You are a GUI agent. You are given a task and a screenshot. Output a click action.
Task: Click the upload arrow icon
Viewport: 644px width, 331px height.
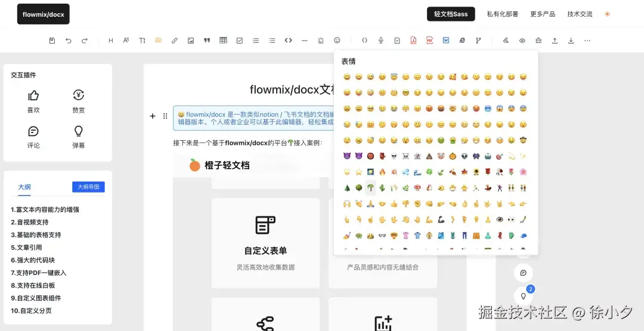[555, 40]
